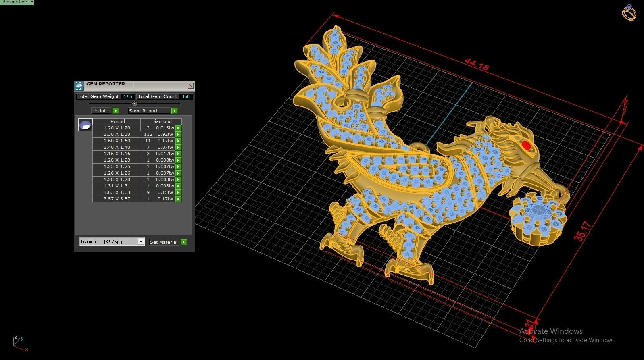Screen dimensions: 644x360
Task: Click the count cell showing 11
Action: click(148, 141)
